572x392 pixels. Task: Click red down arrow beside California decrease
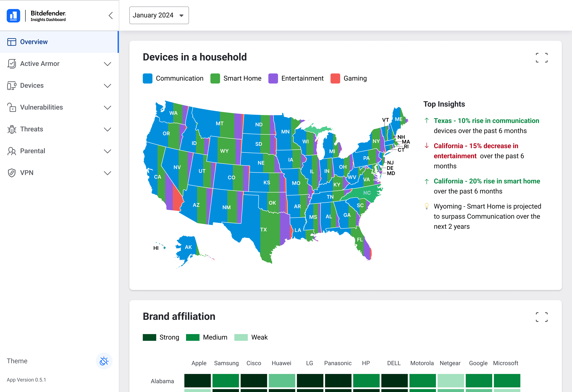pos(427,146)
